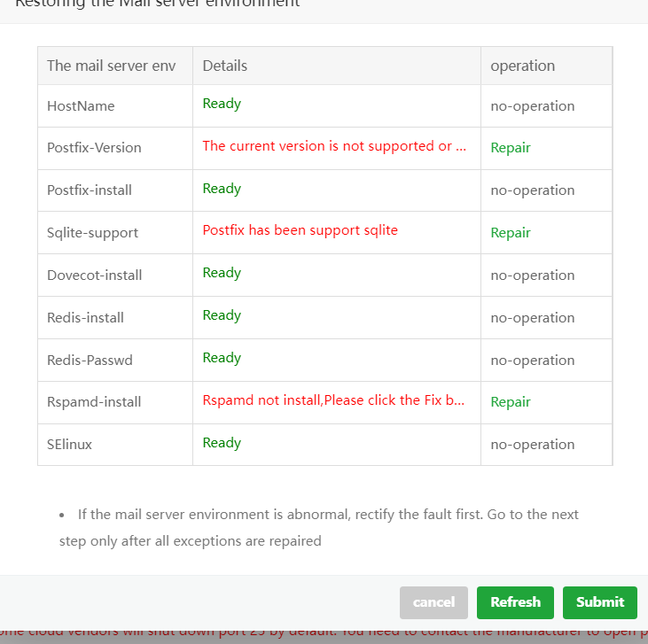Click the SElinux row label
Screen dimensions: 648x644
(69, 445)
